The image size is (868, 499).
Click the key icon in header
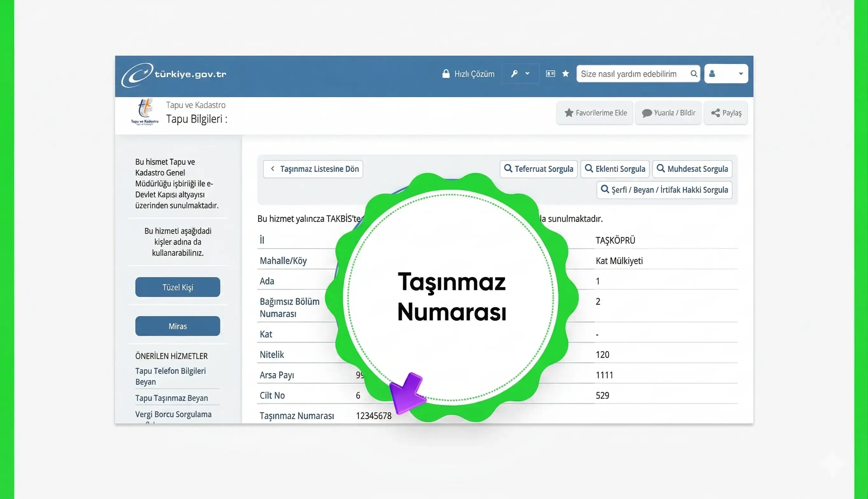(x=514, y=74)
